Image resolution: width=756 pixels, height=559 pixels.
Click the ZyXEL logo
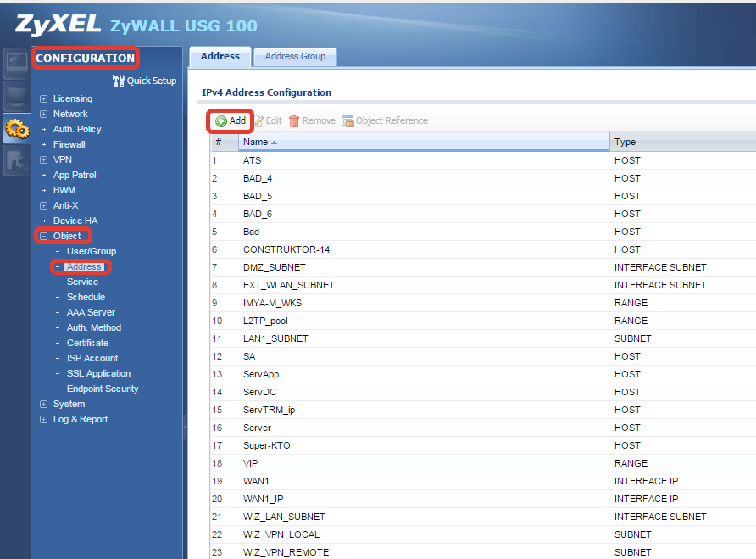tap(58, 25)
